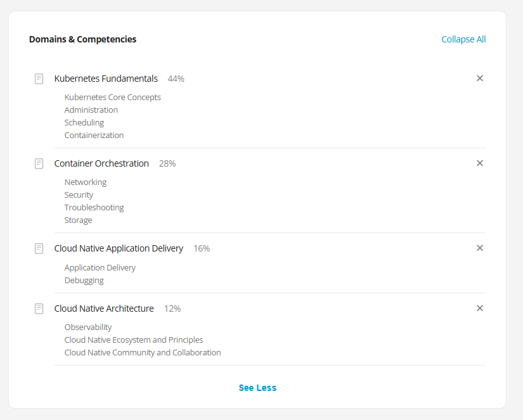Close the Container Orchestration domain section
Viewport: 523px width, 420px height.
tap(480, 163)
